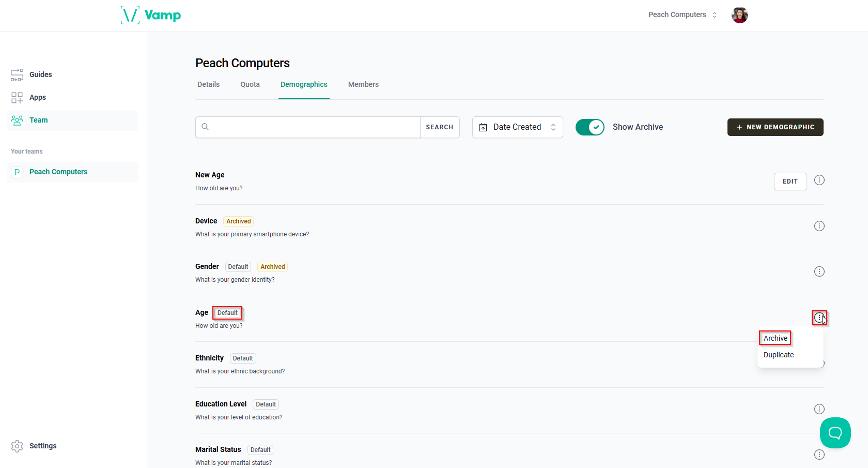Screen dimensions: 868x468
Task: Click the Education Level demographic title
Action: 221,404
